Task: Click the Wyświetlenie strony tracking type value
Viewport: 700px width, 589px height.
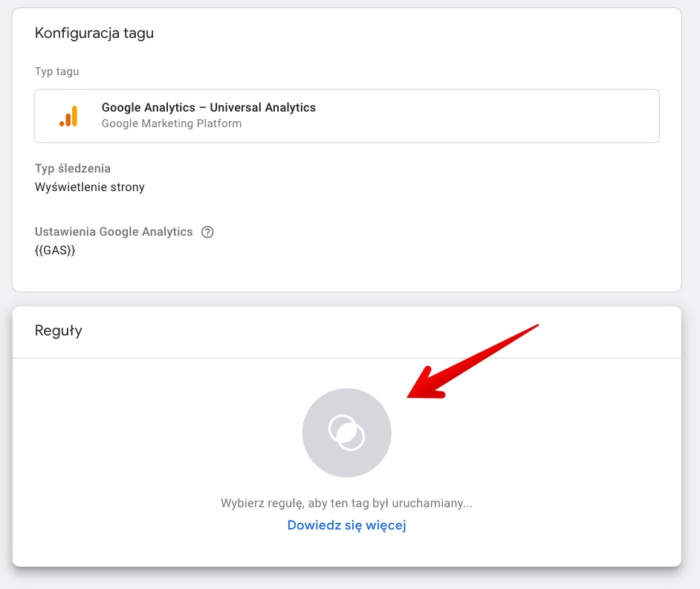Action: (90, 187)
